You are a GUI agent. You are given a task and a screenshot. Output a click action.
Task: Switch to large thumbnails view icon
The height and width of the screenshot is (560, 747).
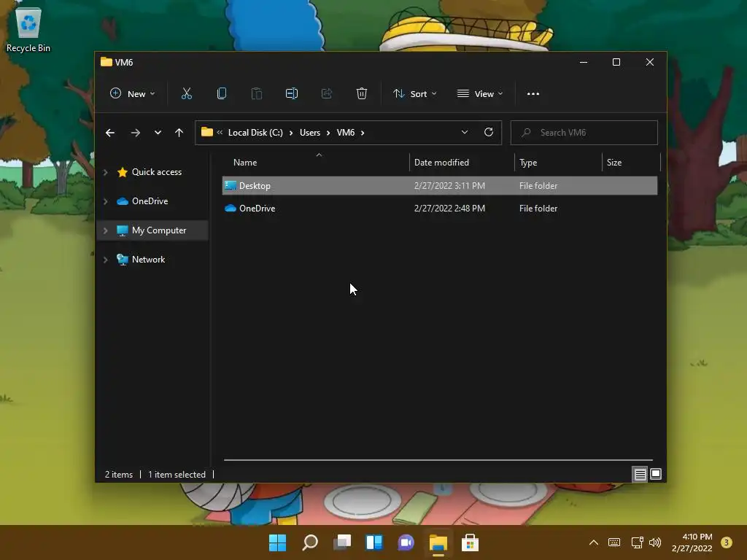coord(656,474)
